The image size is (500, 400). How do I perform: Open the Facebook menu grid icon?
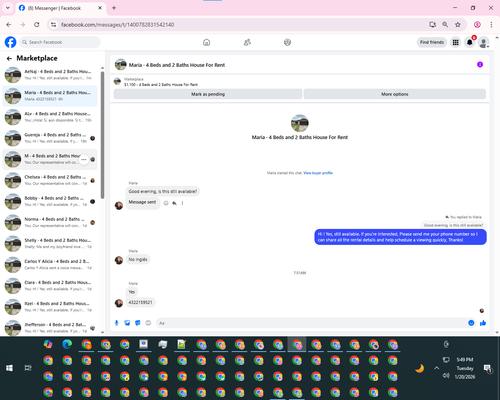click(x=455, y=42)
